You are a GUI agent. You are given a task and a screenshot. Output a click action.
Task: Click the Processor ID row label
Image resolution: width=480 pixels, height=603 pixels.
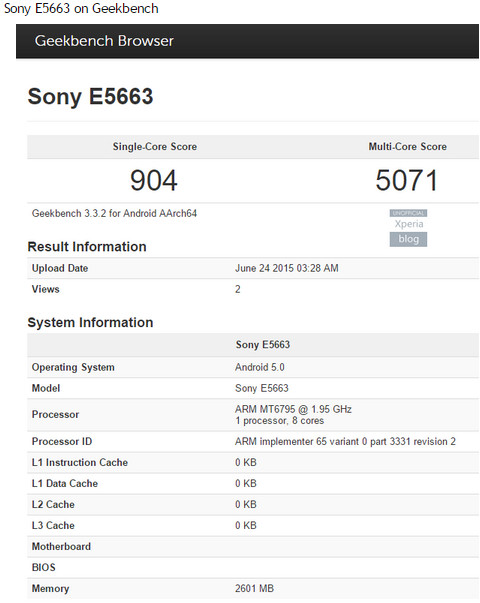62,441
